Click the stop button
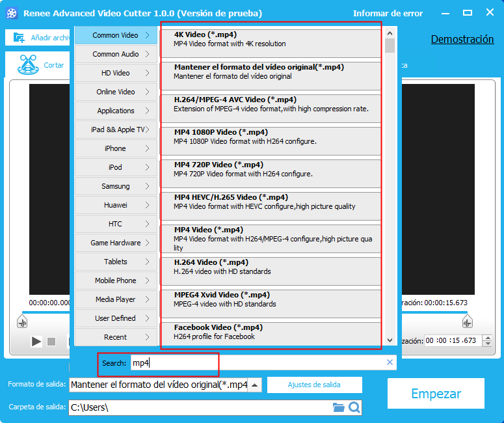The image size is (504, 423). coord(51,341)
